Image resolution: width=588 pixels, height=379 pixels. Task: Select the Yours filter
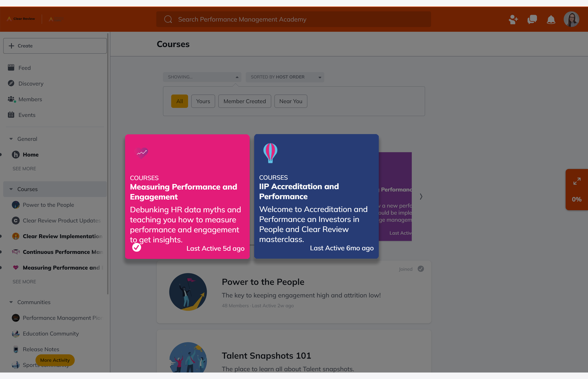coord(203,101)
